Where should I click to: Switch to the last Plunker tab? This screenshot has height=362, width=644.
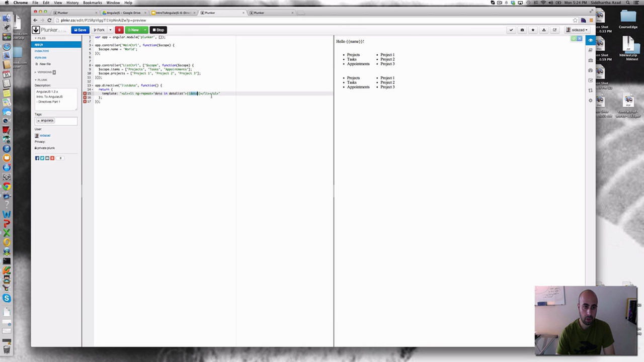tap(272, 13)
